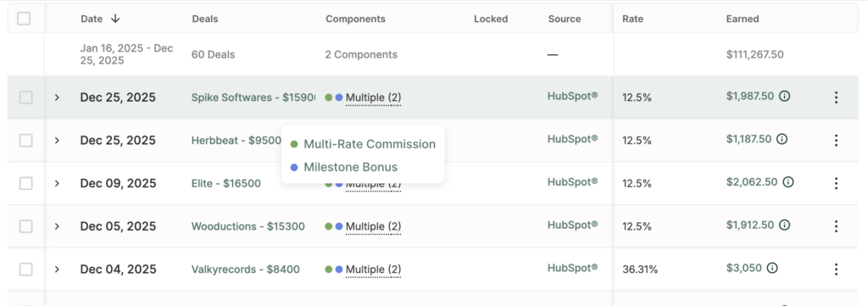868x306 pixels.
Task: Click the Earned column header
Action: pyautogui.click(x=743, y=19)
